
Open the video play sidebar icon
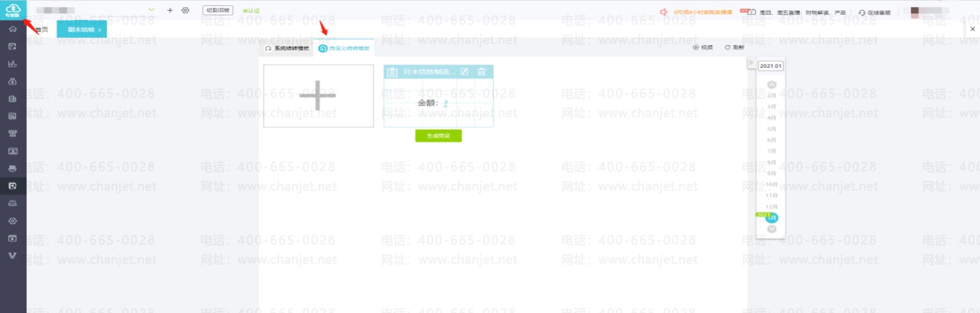pyautogui.click(x=13, y=238)
